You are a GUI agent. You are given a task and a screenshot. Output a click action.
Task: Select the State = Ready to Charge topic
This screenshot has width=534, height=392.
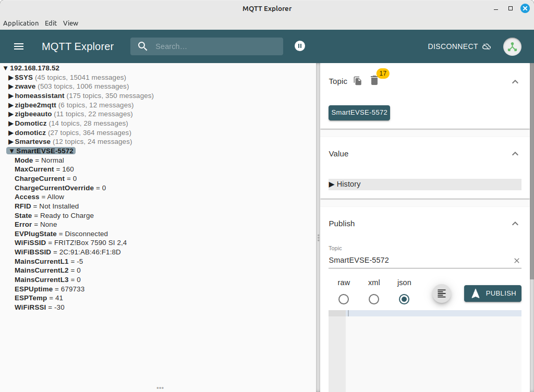click(54, 215)
